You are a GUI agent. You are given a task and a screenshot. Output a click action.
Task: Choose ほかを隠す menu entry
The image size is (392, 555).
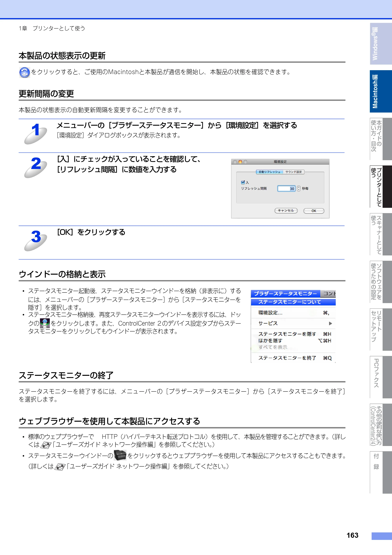[293, 341]
